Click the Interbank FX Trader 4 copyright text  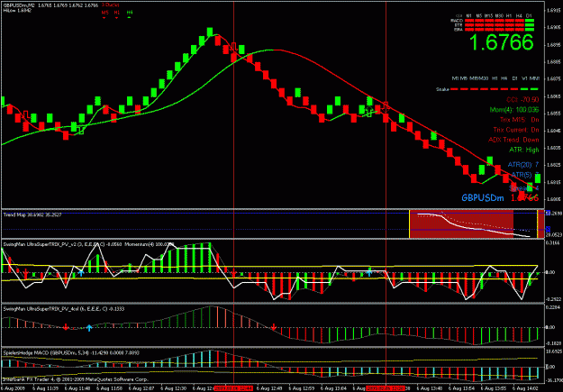coord(76,379)
